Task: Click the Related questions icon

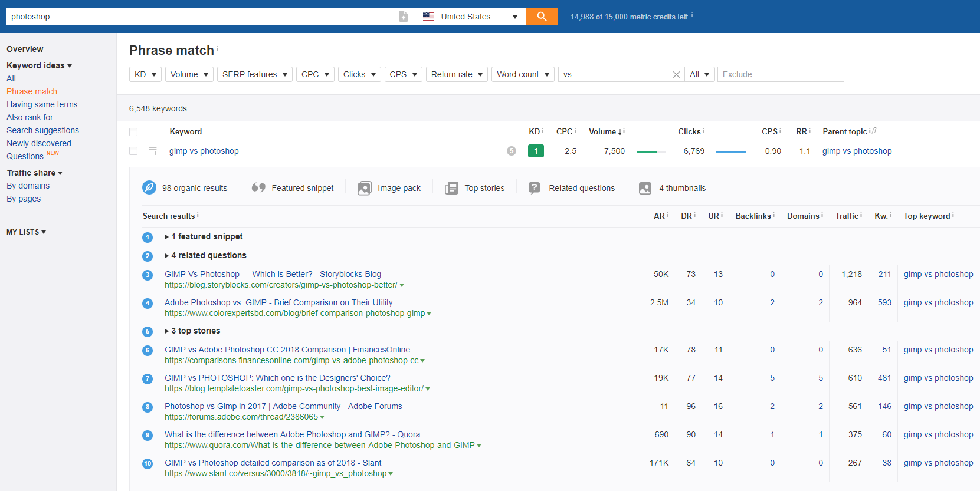Action: click(x=535, y=188)
